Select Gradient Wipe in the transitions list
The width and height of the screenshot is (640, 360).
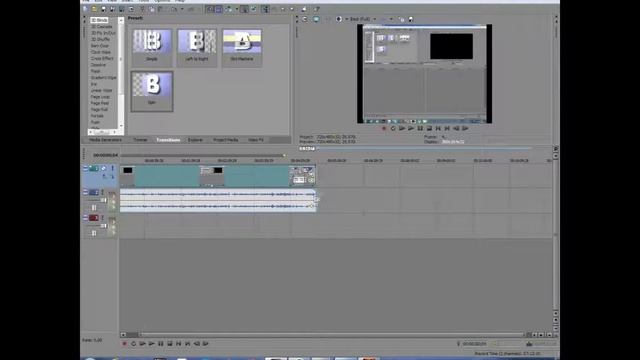(104, 78)
